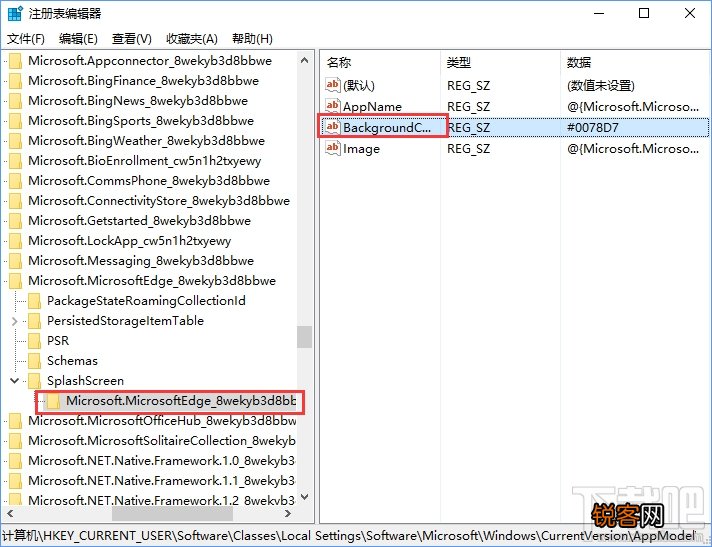Click the Registry Editor title bar icon
Image resolution: width=712 pixels, height=547 pixels.
(15, 13)
